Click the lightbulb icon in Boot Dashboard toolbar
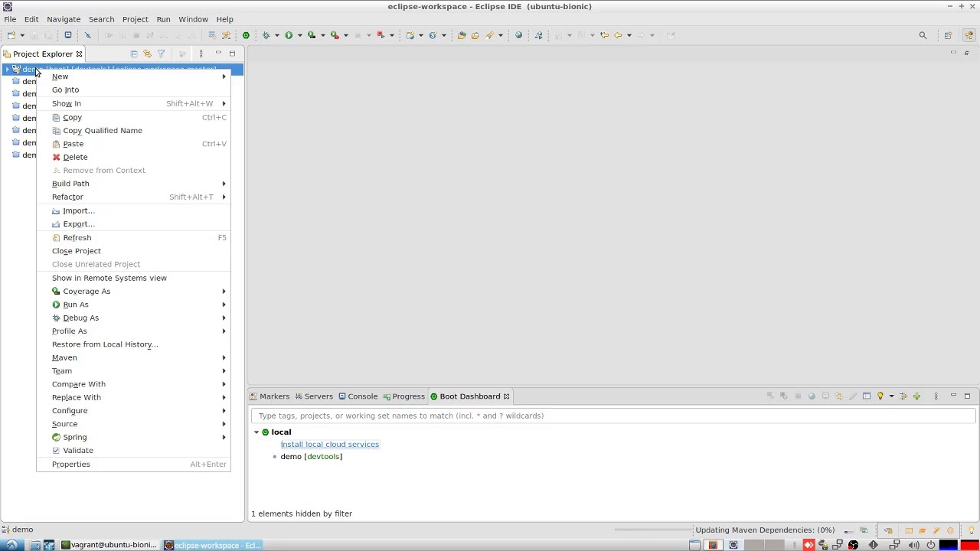 coord(880,396)
